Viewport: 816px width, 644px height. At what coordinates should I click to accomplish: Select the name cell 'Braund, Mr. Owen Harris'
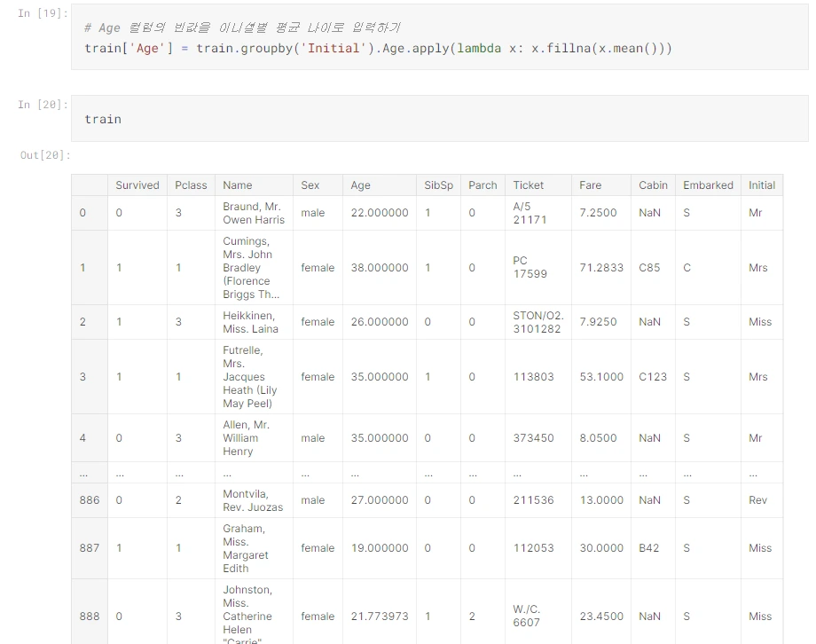click(254, 213)
